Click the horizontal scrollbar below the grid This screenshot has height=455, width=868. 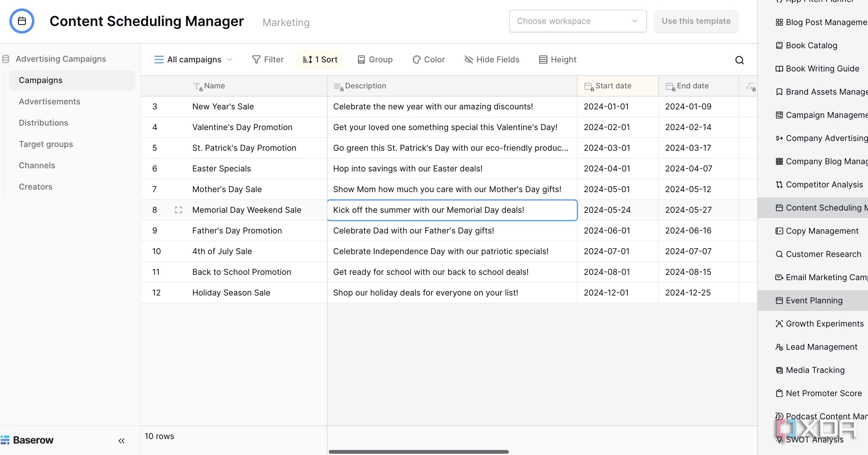[418, 452]
